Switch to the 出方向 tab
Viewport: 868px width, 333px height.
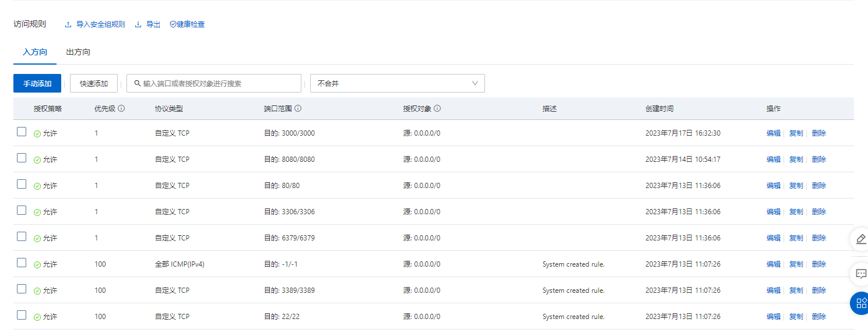[78, 52]
